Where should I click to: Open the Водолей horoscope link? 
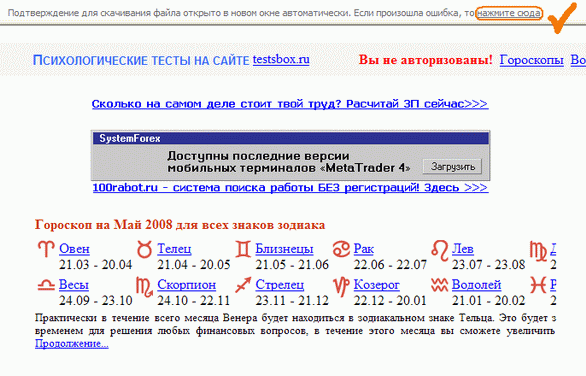click(476, 285)
